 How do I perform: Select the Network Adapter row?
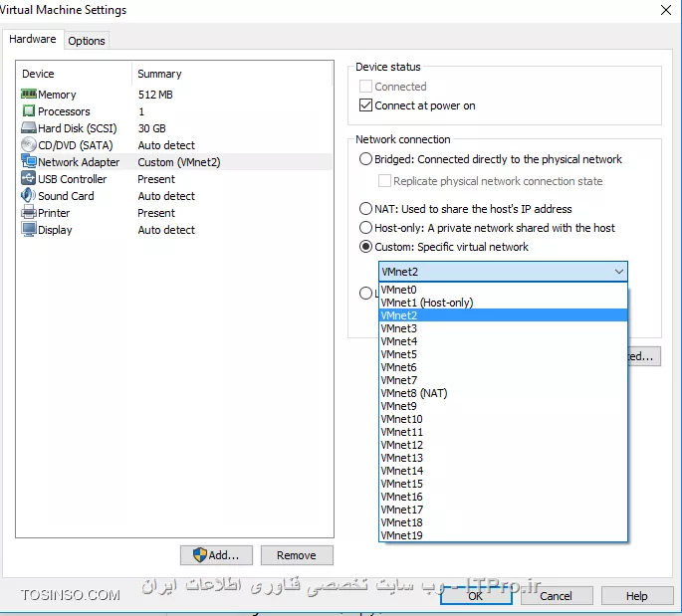(175, 162)
